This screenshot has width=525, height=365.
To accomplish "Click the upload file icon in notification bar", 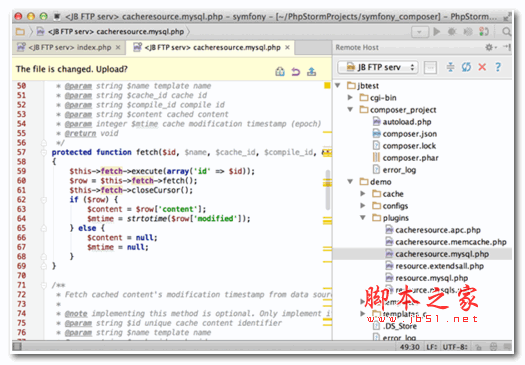I will click(x=311, y=72).
